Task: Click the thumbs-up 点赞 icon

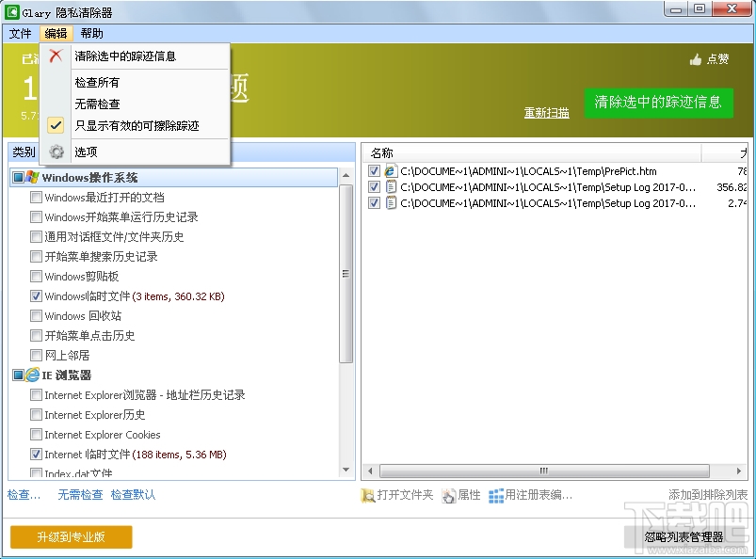Action: pos(695,59)
